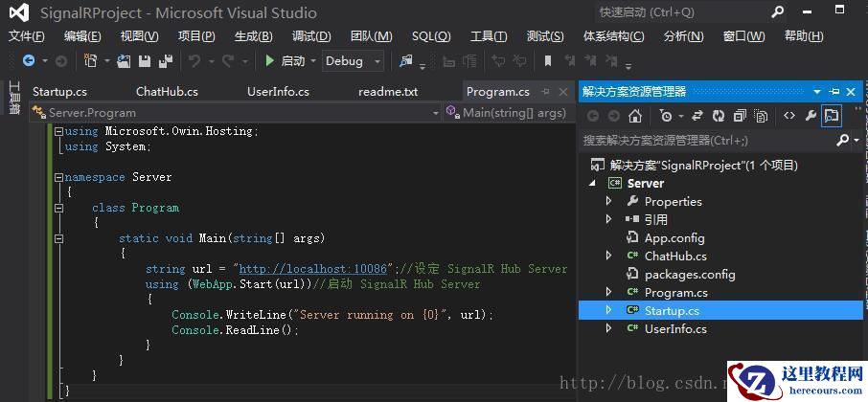The height and width of the screenshot is (402, 868).
Task: Open the 调试(D) menu
Action: tap(311, 36)
